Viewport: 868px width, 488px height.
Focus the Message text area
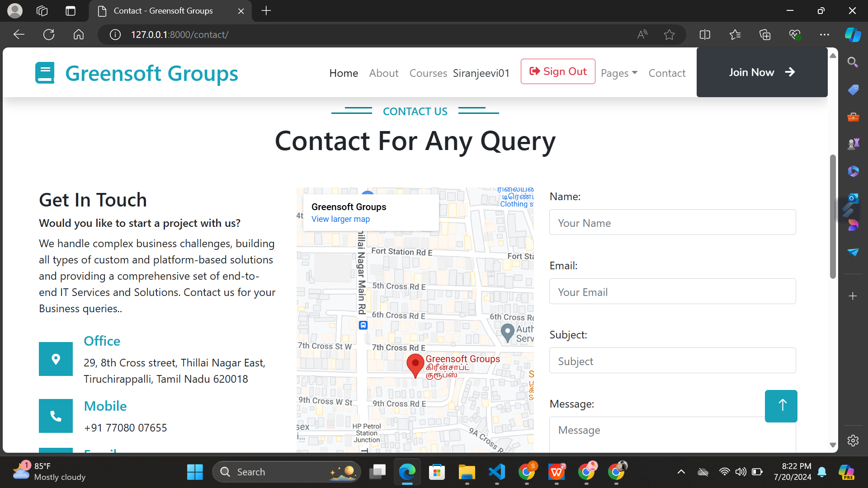[672, 434]
